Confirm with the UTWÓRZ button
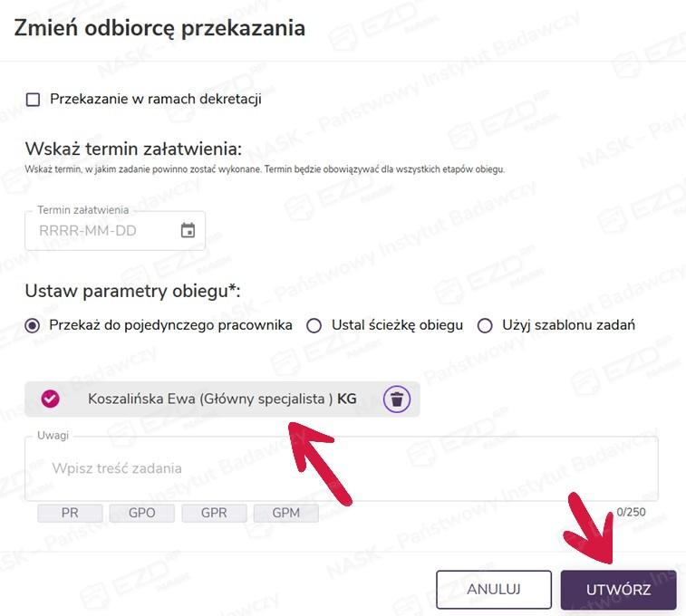This screenshot has height=616, width=686. click(x=618, y=590)
